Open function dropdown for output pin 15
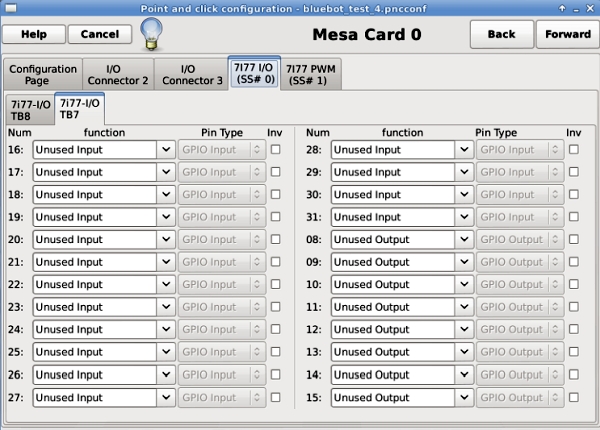 pyautogui.click(x=464, y=397)
